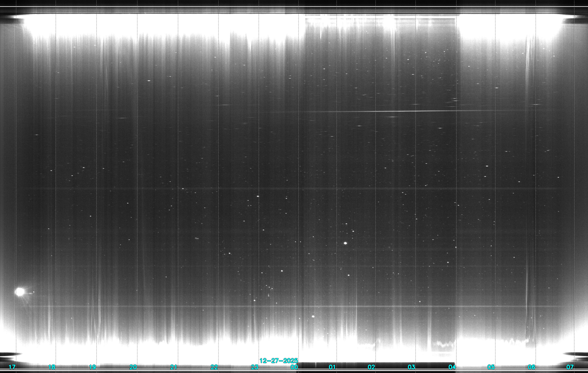Image resolution: width=588 pixels, height=373 pixels.
Task: Select the 18 hour time label
Action: pos(52,367)
